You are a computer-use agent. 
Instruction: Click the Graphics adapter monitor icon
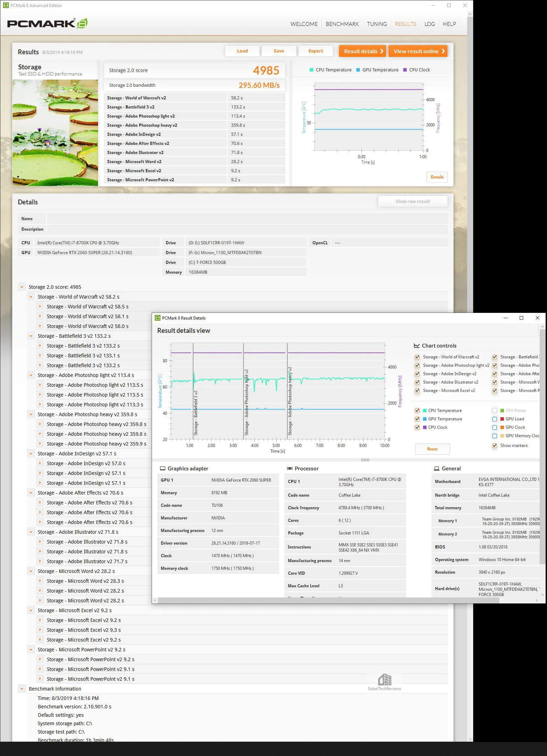pos(162,468)
